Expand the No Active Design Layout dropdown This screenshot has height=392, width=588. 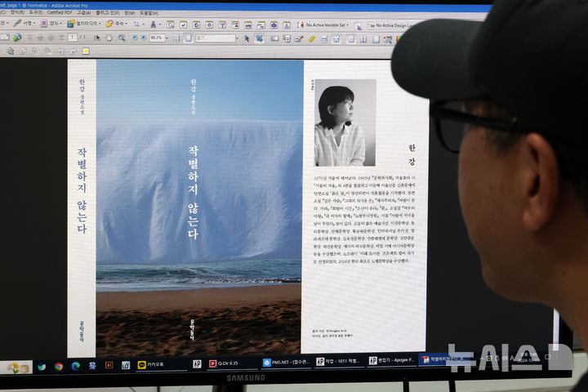(391, 25)
